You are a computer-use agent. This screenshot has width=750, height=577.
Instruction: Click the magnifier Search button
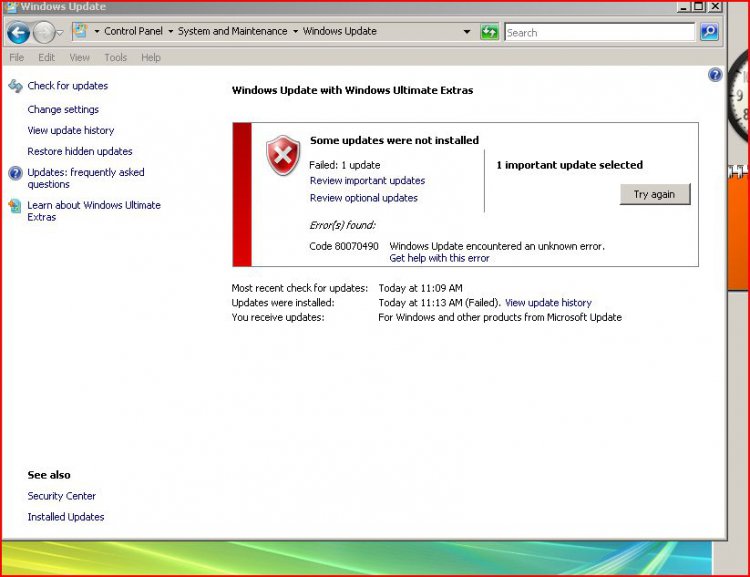tap(709, 32)
